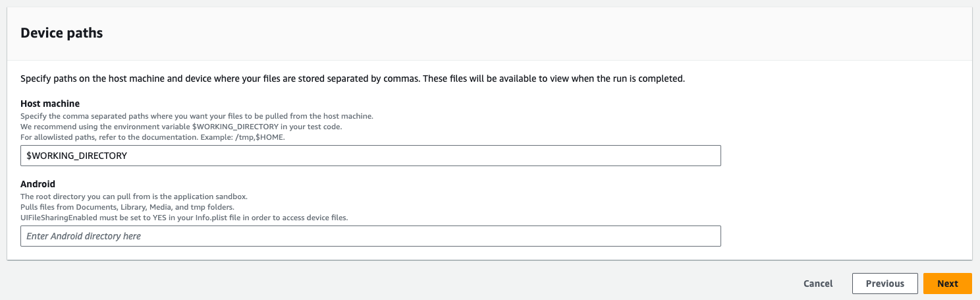Click the Host machine field label
Screen dimensions: 980x300
click(50, 104)
